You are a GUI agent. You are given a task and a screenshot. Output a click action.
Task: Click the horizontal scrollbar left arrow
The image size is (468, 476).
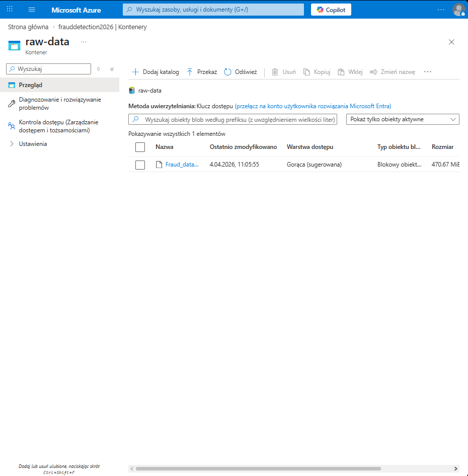point(132,469)
